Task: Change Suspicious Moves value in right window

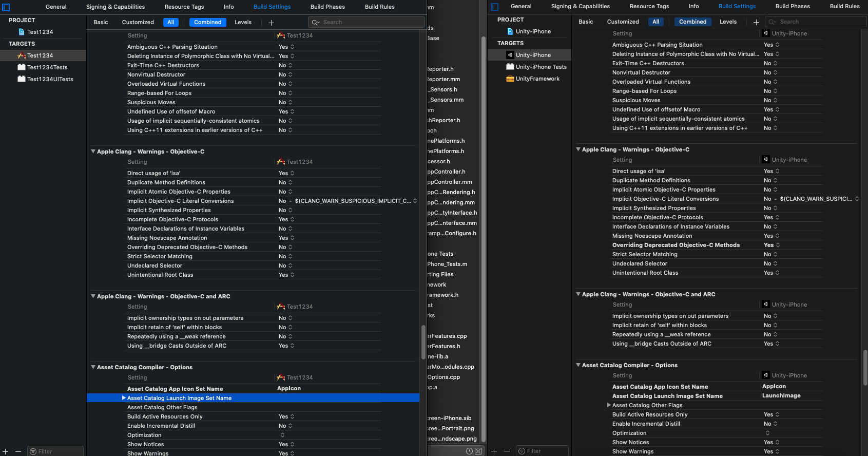Action: [770, 100]
